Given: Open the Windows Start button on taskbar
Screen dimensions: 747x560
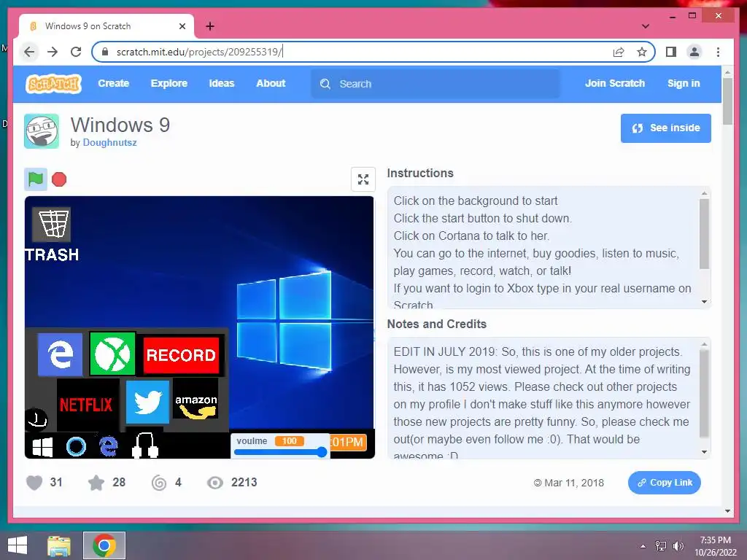Looking at the screenshot, I should pos(18,545).
